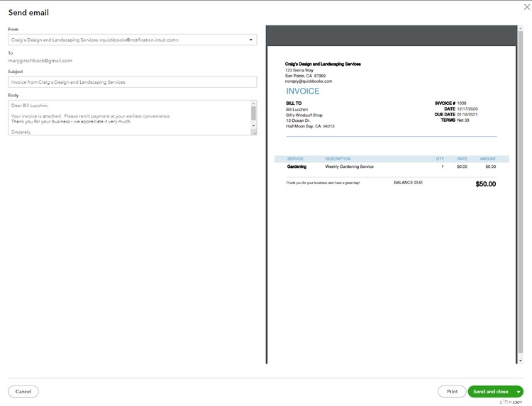
Task: Click the Body text area resize handle
Action: point(254,132)
